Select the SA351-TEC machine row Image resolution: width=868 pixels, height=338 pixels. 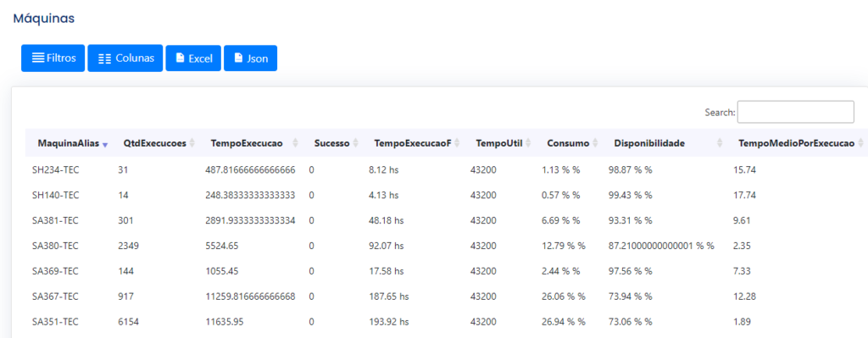pos(446,321)
